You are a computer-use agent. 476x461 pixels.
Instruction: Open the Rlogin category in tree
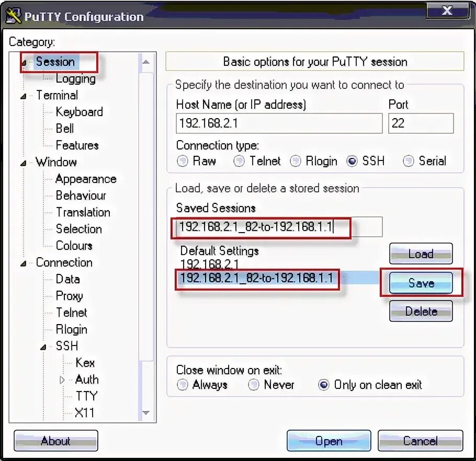click(72, 329)
